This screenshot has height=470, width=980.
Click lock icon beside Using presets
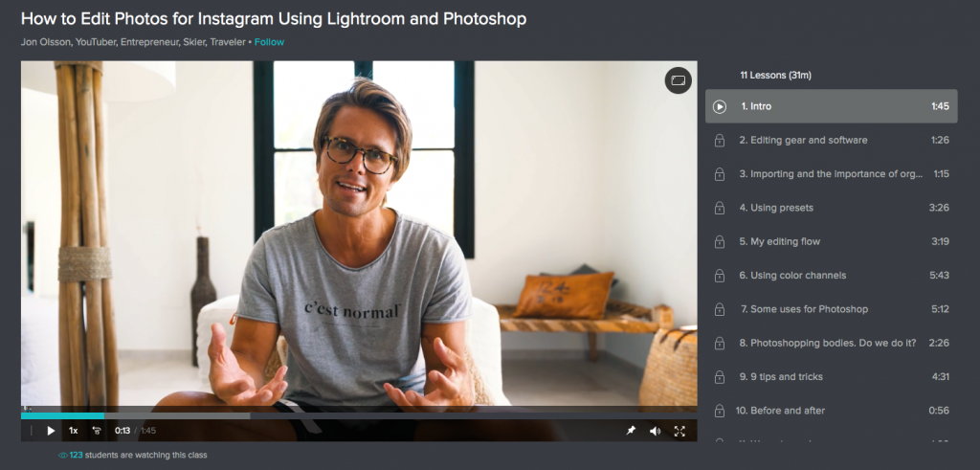[720, 208]
